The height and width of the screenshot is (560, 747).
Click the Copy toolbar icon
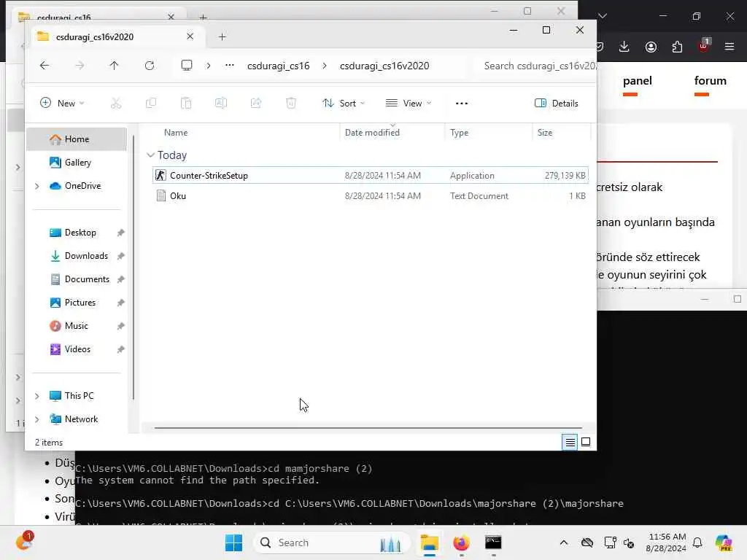click(151, 104)
